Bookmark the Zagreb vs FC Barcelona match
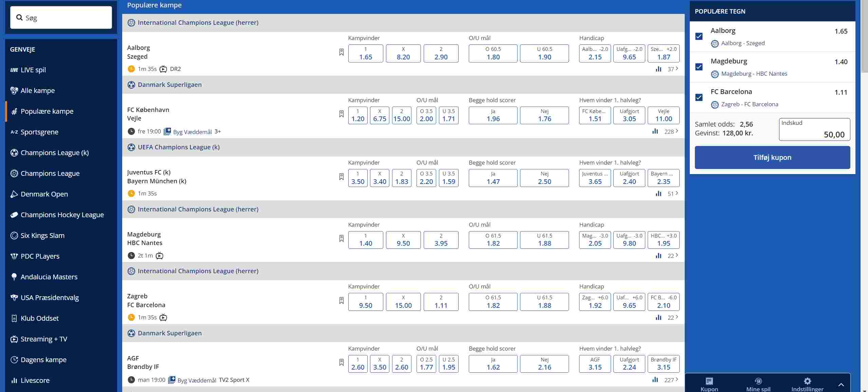Viewport: 868px width, 392px height. pyautogui.click(x=341, y=300)
